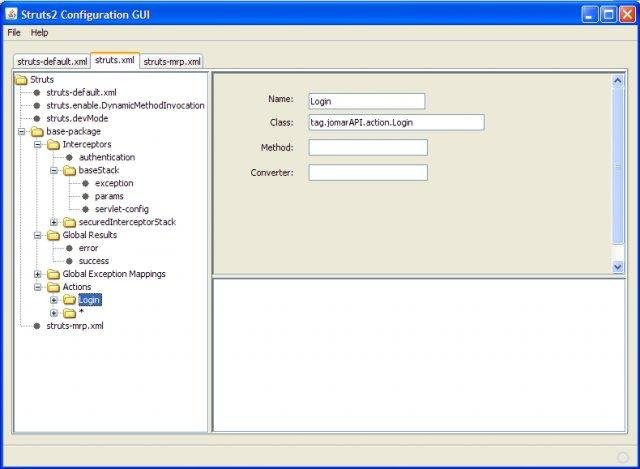Switch to the struts-default.xml tab

coord(52,62)
